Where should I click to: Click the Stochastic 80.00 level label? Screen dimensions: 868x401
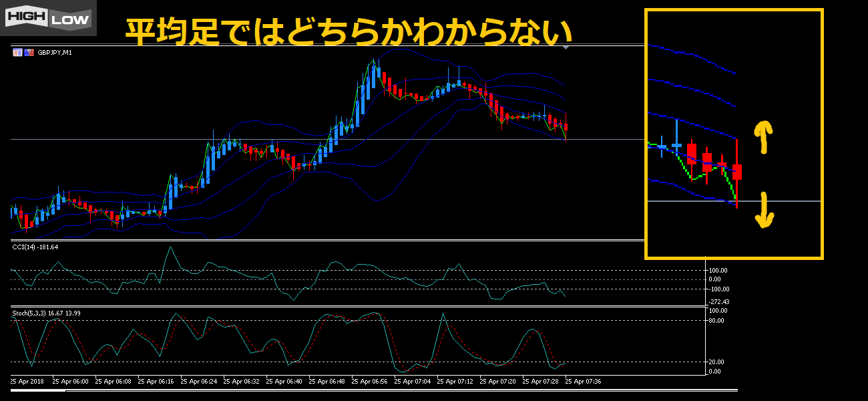tap(716, 321)
